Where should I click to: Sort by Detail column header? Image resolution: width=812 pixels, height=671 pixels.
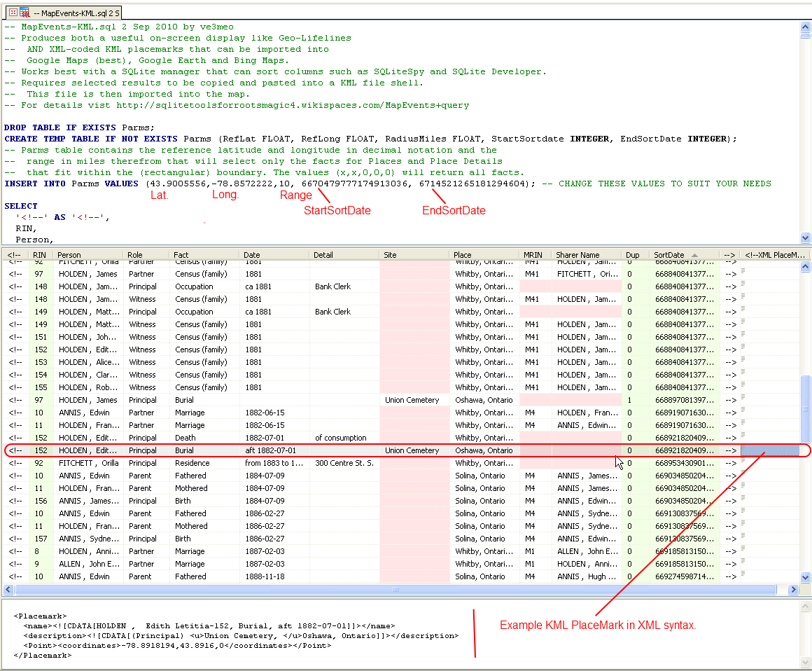coord(344,255)
